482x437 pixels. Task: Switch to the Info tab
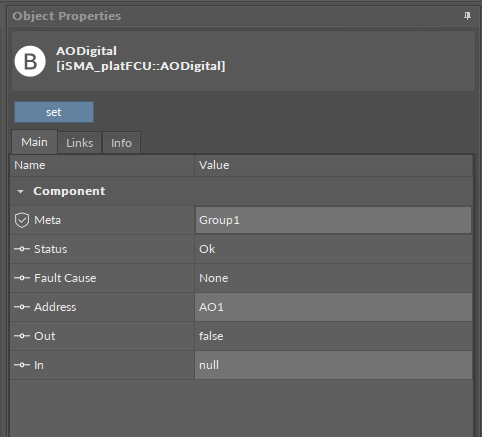tap(121, 143)
